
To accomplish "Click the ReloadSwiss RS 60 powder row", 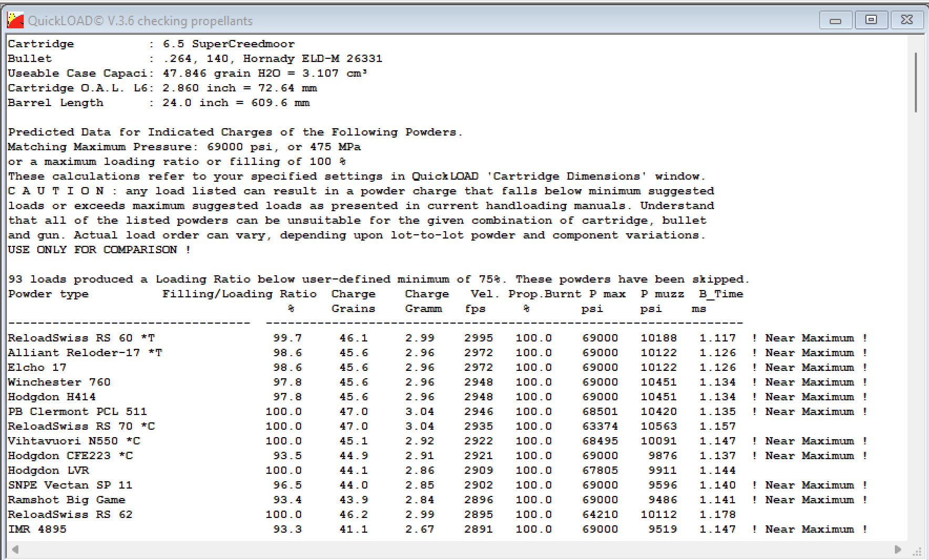I will pyautogui.click(x=81, y=338).
